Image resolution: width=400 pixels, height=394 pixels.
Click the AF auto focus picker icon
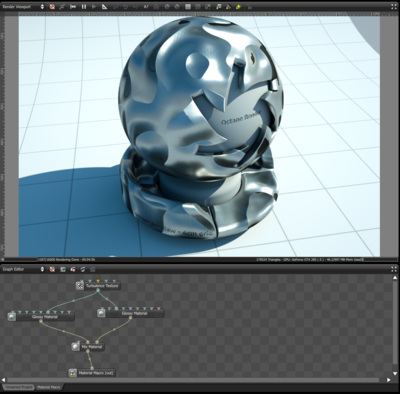(x=146, y=6)
